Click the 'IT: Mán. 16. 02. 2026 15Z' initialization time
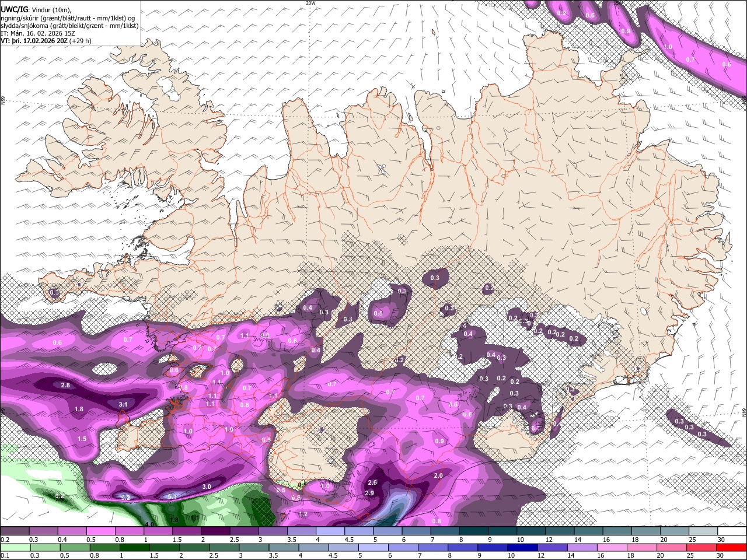The image size is (747, 560). click(x=38, y=33)
